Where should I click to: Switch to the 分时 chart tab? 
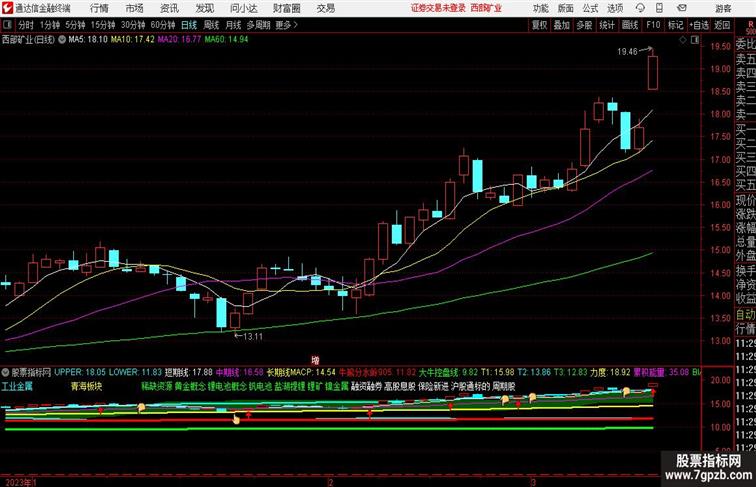click(26, 25)
